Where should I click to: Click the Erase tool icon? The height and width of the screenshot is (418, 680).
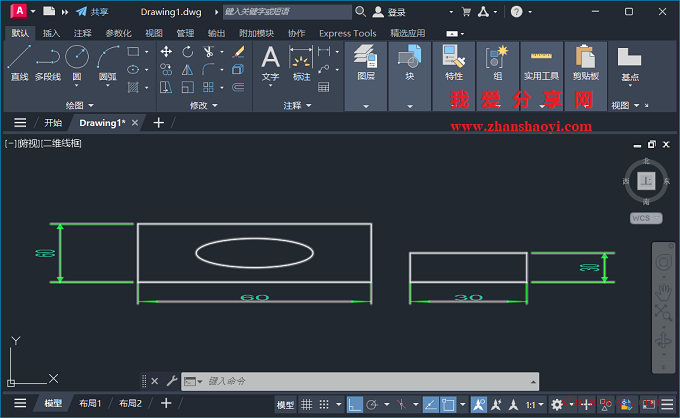[x=238, y=52]
